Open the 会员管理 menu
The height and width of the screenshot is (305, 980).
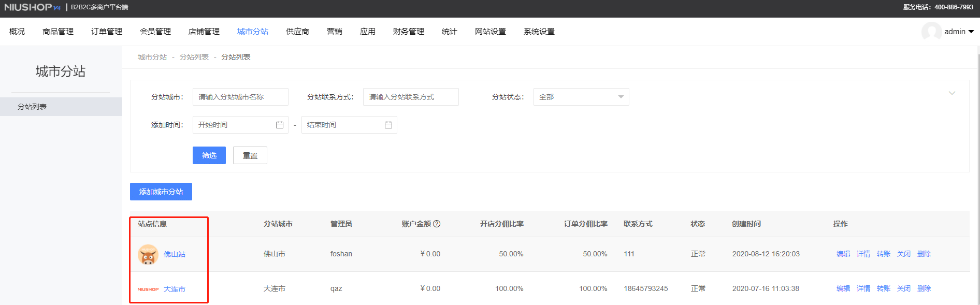coord(155,32)
